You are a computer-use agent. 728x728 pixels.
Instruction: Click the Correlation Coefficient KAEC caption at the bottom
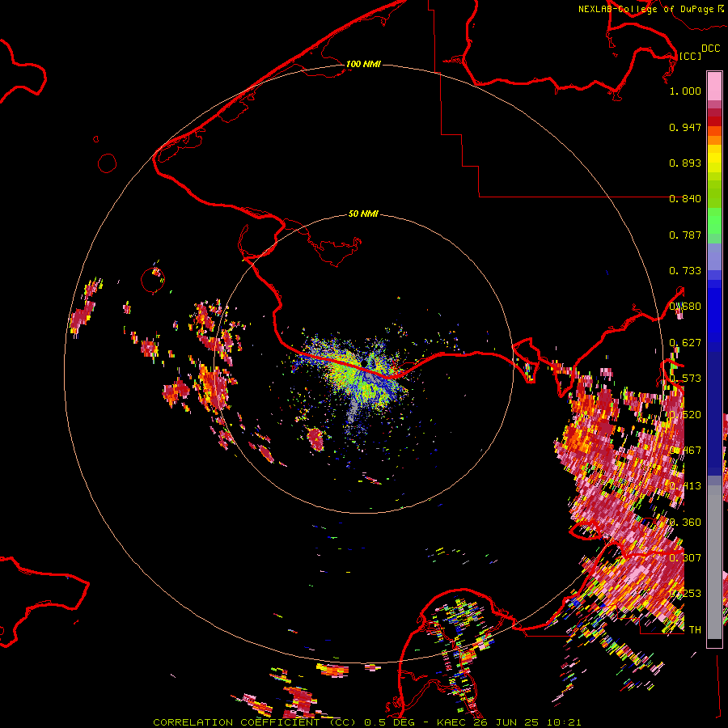[x=366, y=722]
